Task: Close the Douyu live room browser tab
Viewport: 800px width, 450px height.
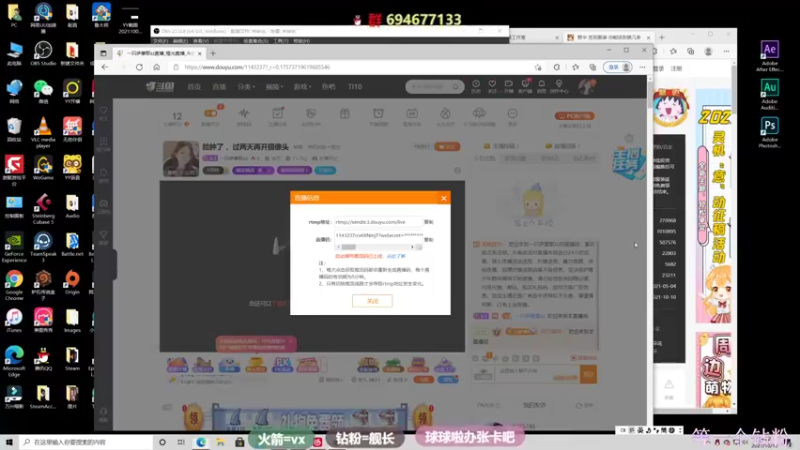Action: [199, 53]
